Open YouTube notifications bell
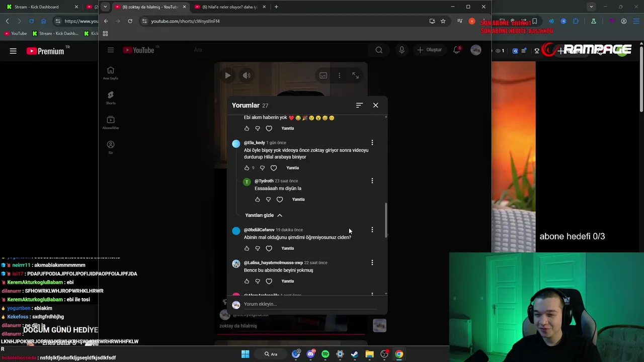Viewport: 644px width, 362px height. coord(457,50)
